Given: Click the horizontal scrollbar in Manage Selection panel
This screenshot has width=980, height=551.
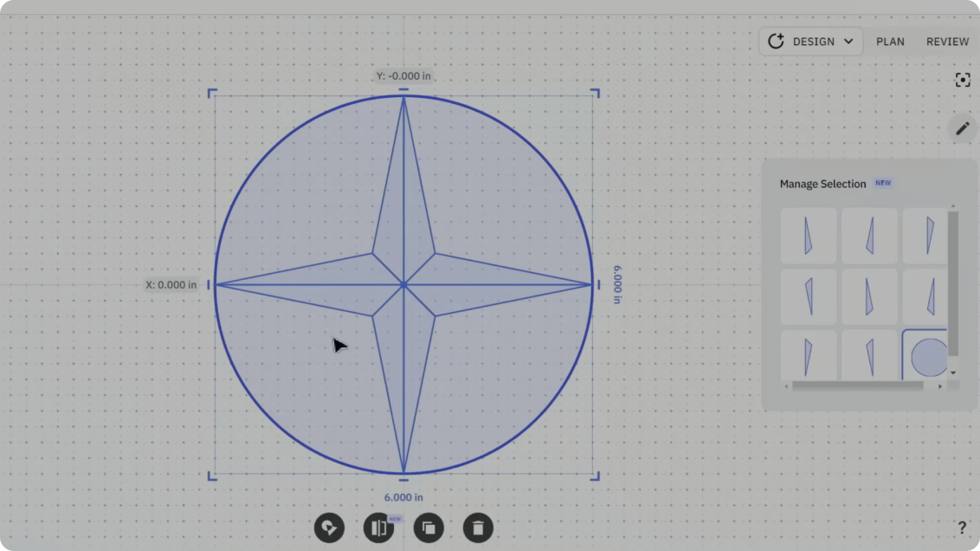Looking at the screenshot, I should 857,387.
